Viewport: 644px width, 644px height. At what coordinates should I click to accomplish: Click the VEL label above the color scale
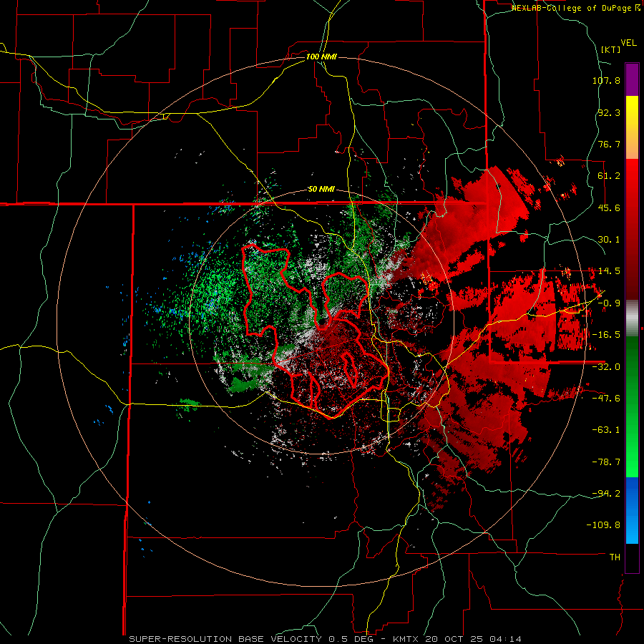(x=628, y=43)
